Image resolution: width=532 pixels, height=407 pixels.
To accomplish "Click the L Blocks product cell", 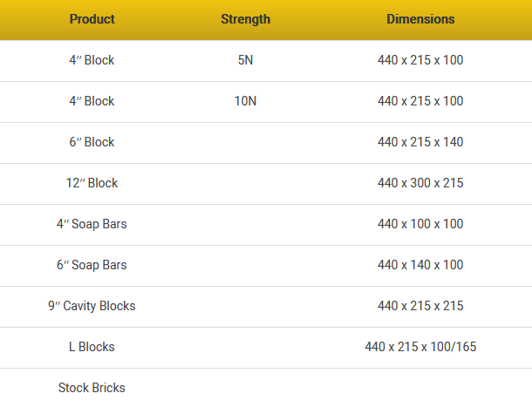I will [x=92, y=347].
